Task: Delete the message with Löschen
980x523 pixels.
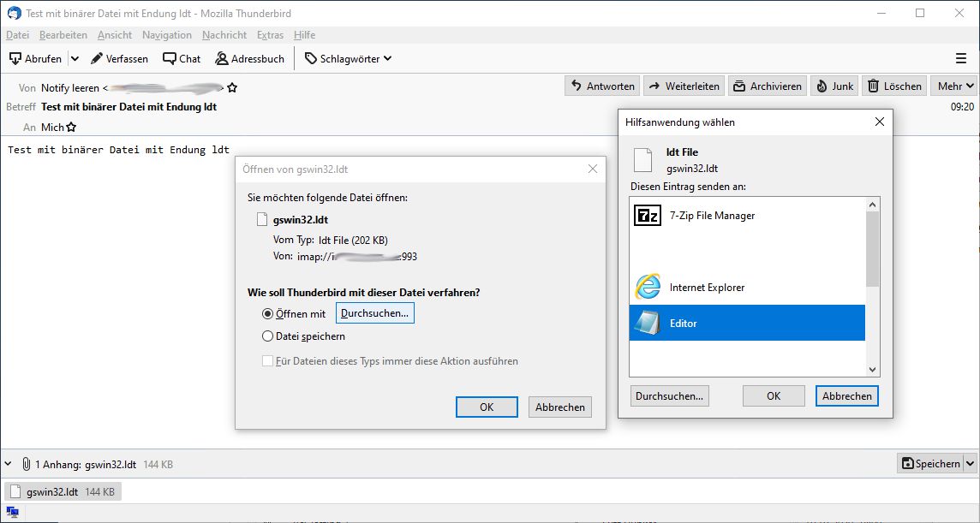Action: click(x=894, y=86)
